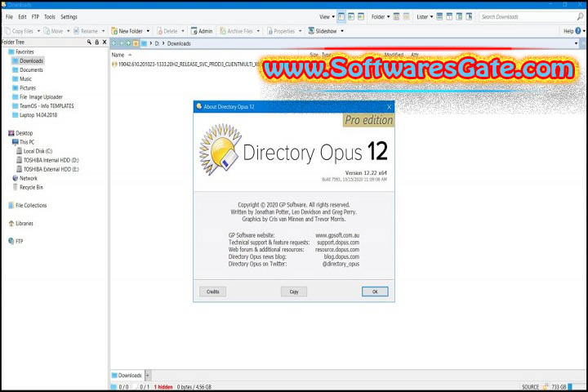Open the blog.dopus.com link
Image resolution: width=588 pixels, height=392 pixels.
click(341, 256)
